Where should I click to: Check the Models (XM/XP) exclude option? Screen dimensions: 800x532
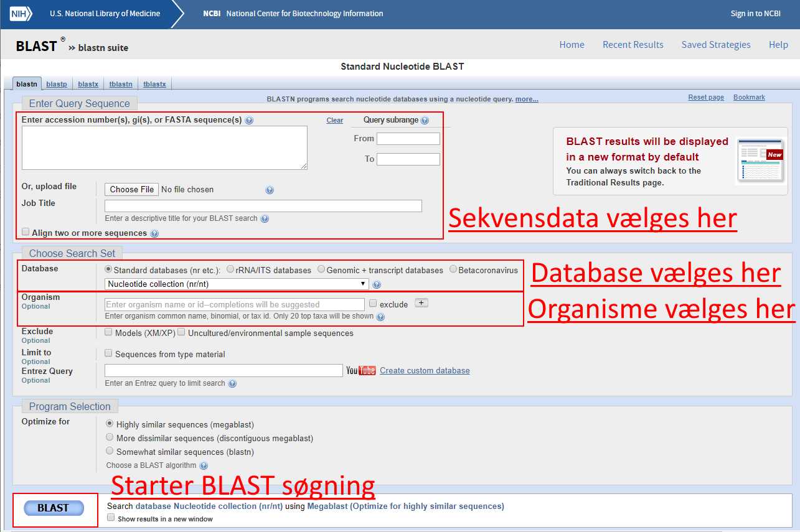109,332
